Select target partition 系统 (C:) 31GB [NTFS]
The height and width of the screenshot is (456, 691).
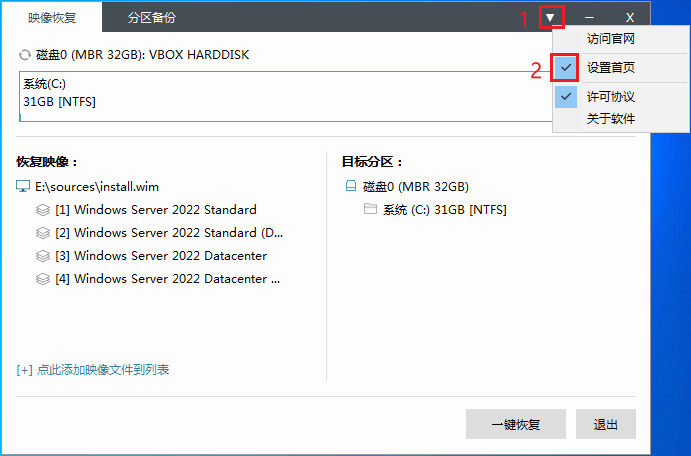444,209
